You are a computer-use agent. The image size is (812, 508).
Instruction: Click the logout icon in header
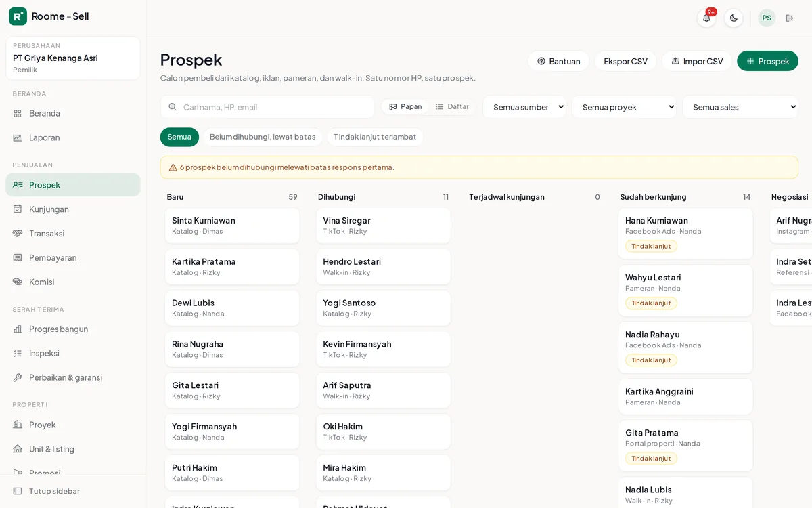[x=790, y=18]
